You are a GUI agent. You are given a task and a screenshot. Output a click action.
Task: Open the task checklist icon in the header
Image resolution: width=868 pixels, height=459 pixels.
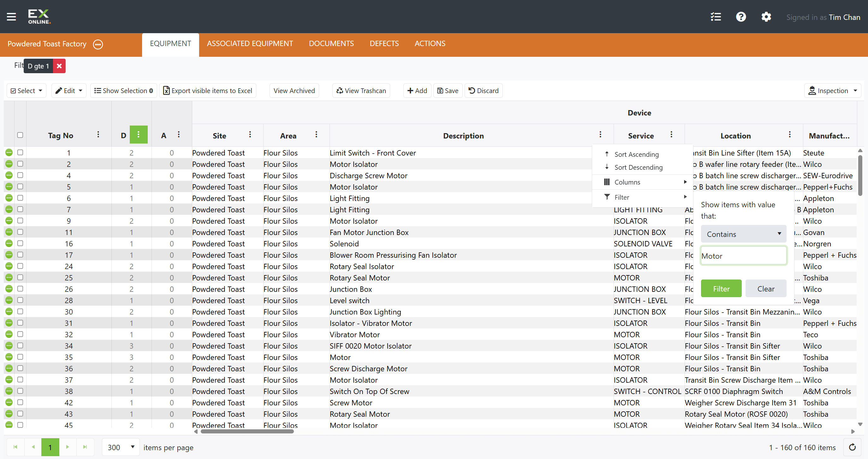[x=716, y=17]
